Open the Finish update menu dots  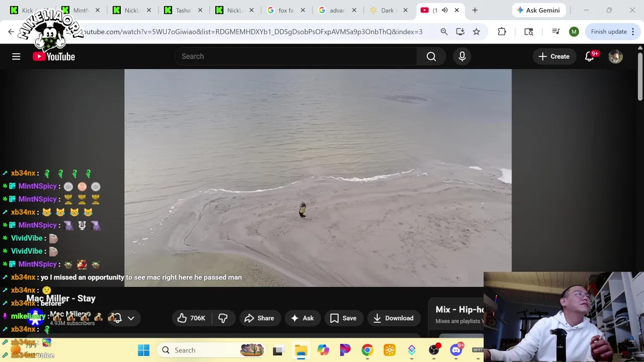point(633,32)
